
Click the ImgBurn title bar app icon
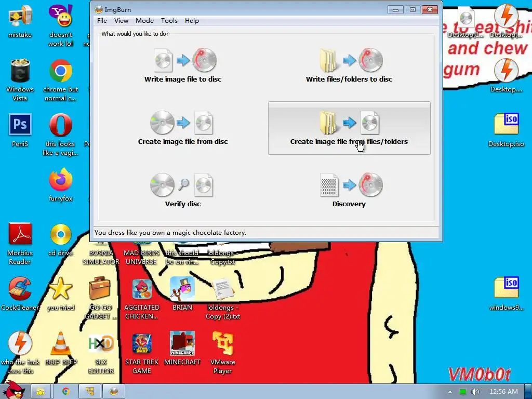click(98, 9)
